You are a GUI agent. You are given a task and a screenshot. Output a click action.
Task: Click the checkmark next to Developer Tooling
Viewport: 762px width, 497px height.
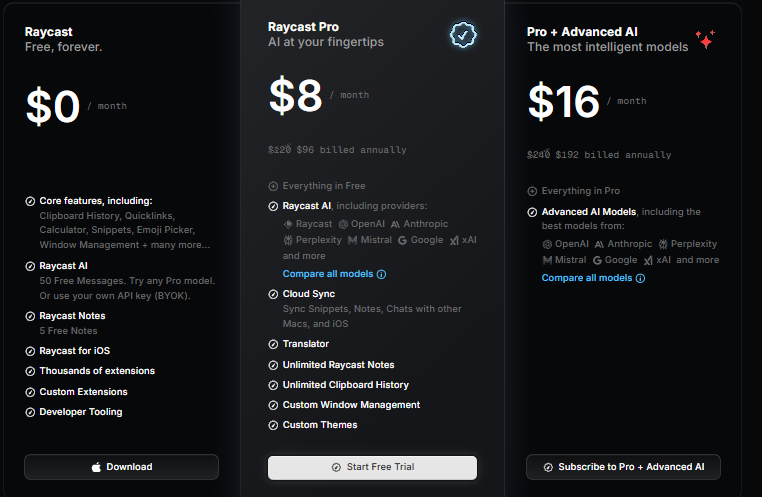pyautogui.click(x=30, y=412)
